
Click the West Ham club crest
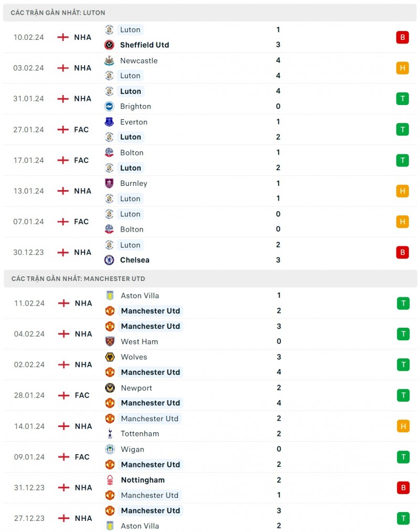click(x=110, y=341)
